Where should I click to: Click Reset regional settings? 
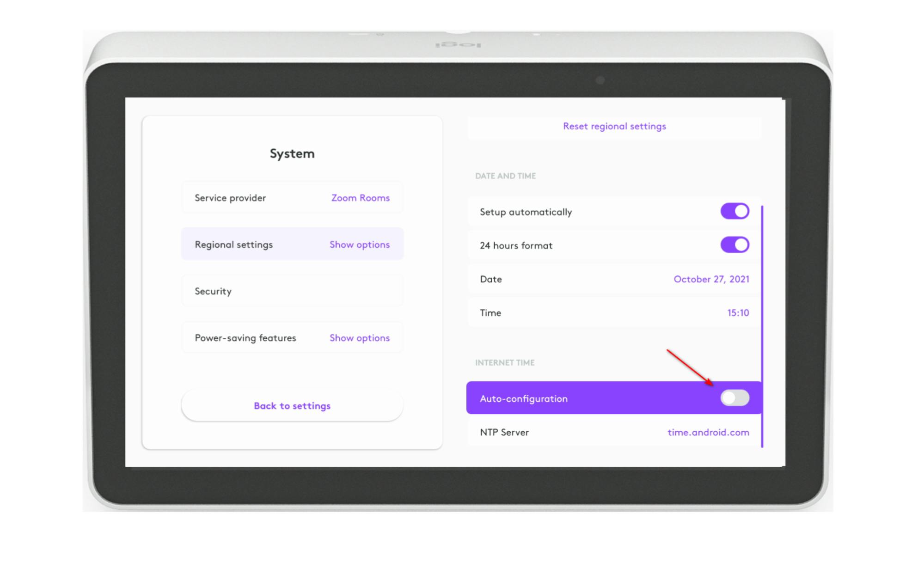[x=614, y=126]
